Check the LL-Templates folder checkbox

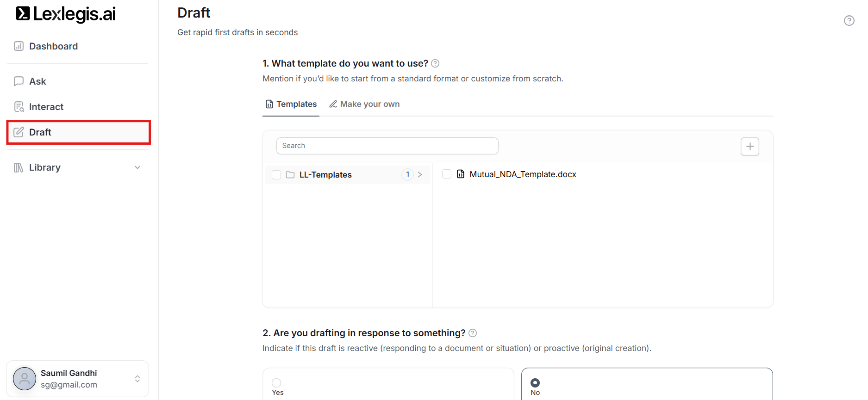pyautogui.click(x=276, y=175)
